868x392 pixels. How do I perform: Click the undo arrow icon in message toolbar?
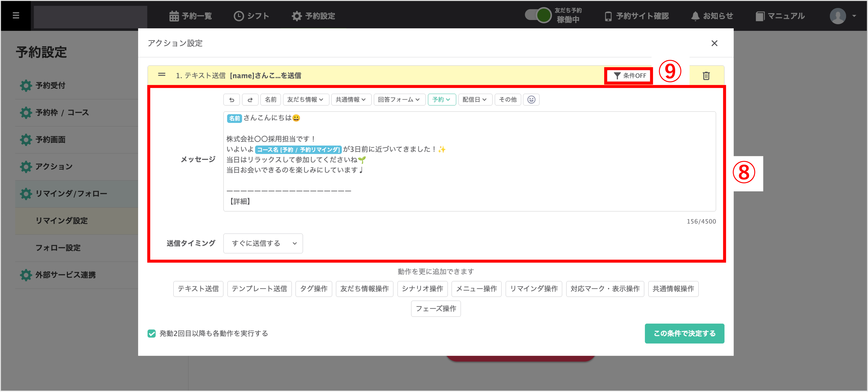(231, 100)
